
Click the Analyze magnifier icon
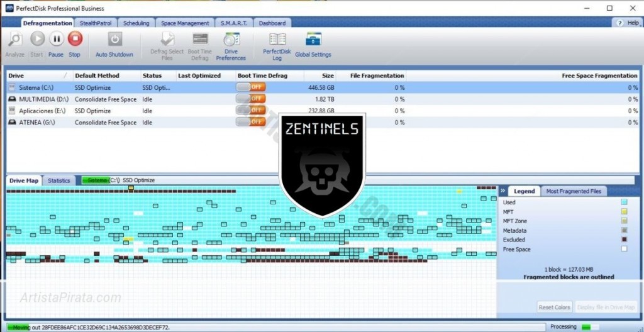tap(15, 40)
